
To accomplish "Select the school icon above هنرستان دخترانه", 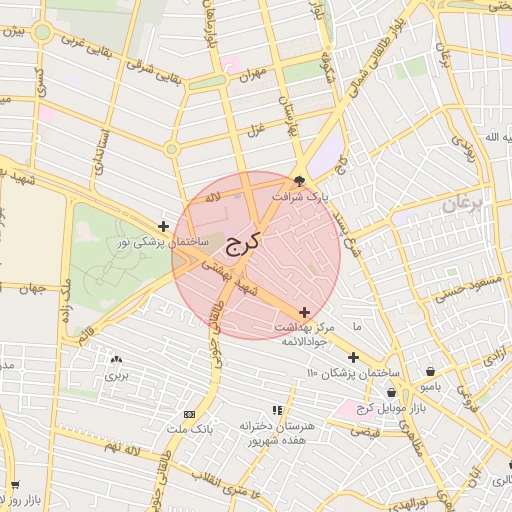I will [x=277, y=410].
